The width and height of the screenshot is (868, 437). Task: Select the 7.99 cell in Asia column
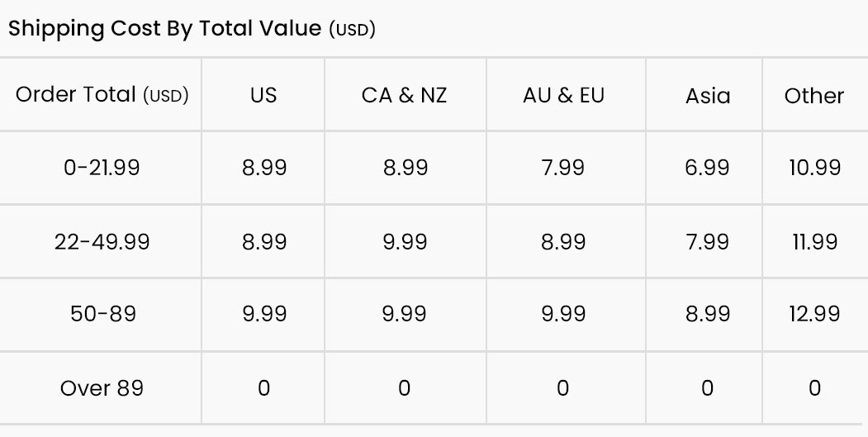tap(707, 242)
